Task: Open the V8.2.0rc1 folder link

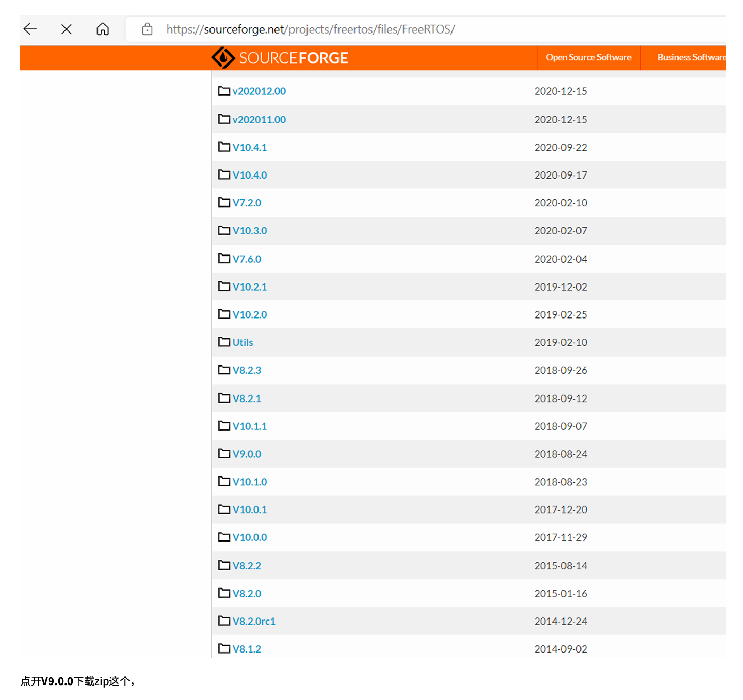Action: point(254,622)
